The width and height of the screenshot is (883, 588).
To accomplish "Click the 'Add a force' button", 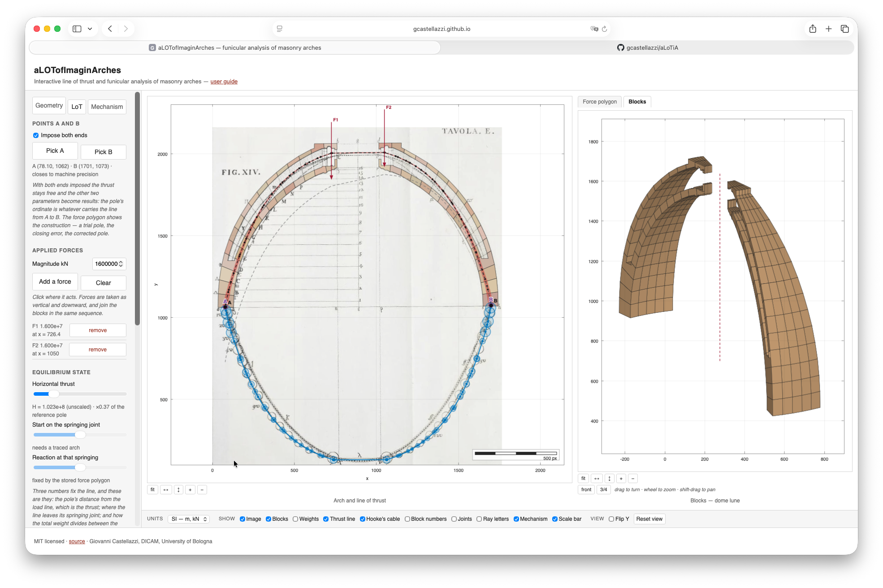I will click(55, 282).
